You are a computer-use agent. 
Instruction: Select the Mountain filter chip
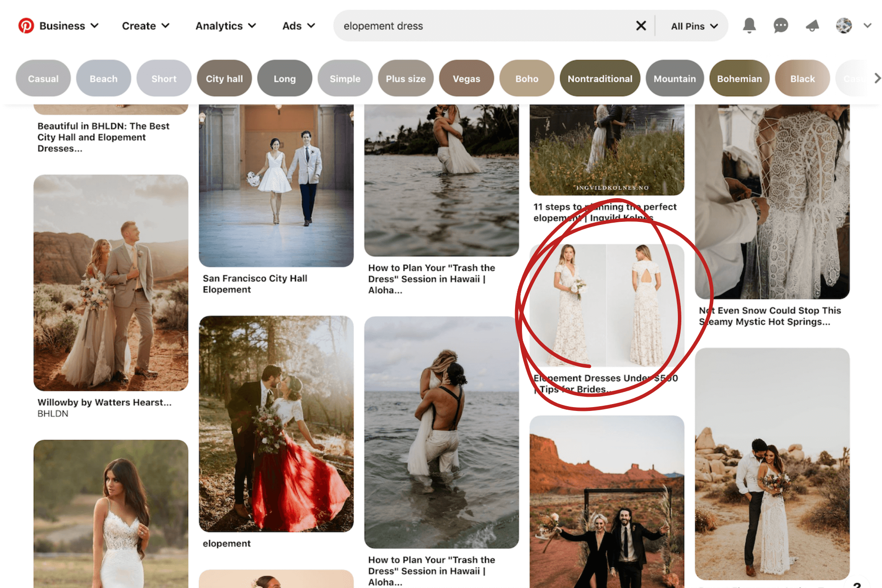(x=675, y=78)
